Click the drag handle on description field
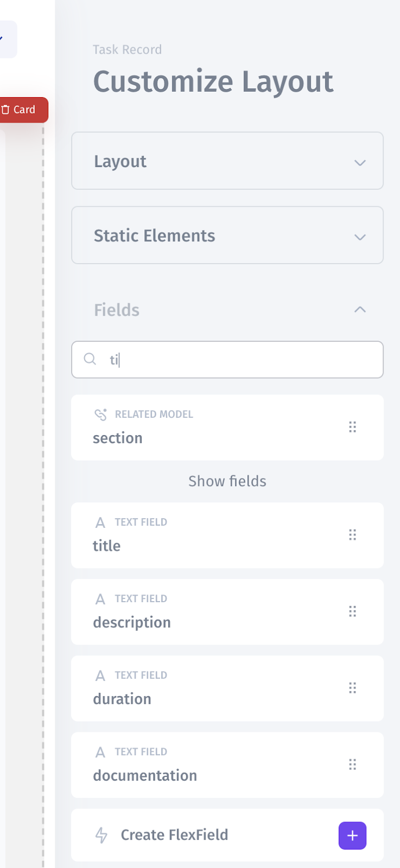 pos(352,611)
